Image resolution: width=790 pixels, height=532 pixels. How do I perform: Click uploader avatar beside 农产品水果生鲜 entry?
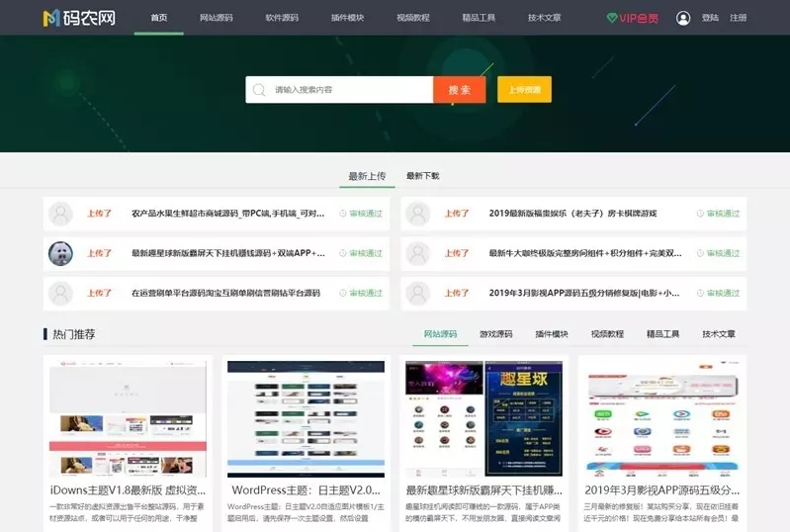(x=60, y=214)
